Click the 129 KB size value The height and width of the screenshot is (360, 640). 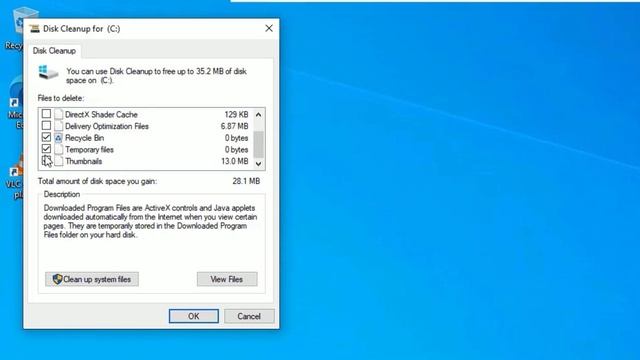point(236,114)
